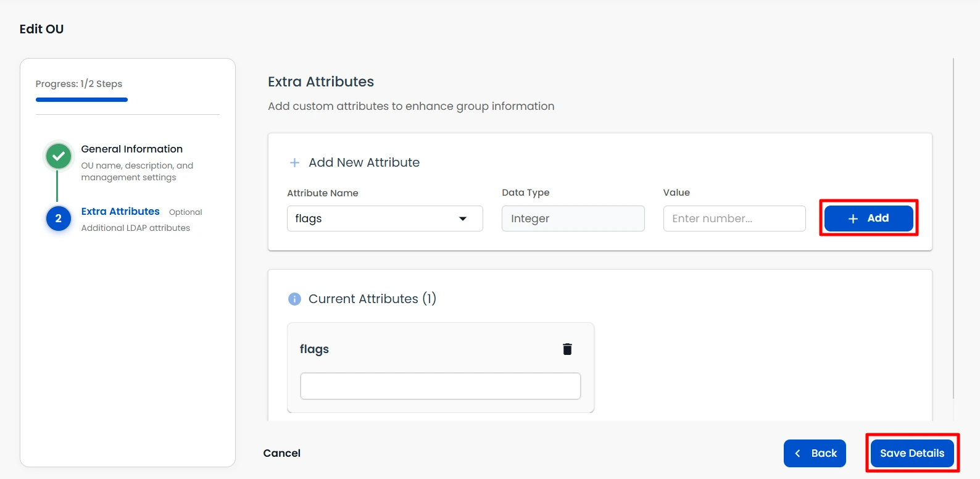Click the 'OU name, description, and management settings' text

pyautogui.click(x=137, y=172)
